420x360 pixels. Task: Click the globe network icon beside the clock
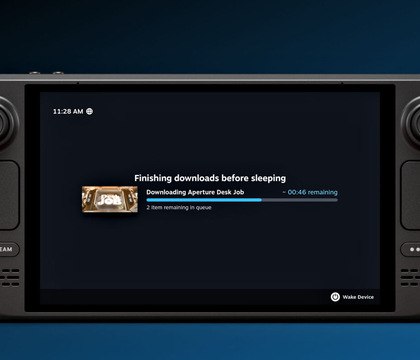[89, 111]
